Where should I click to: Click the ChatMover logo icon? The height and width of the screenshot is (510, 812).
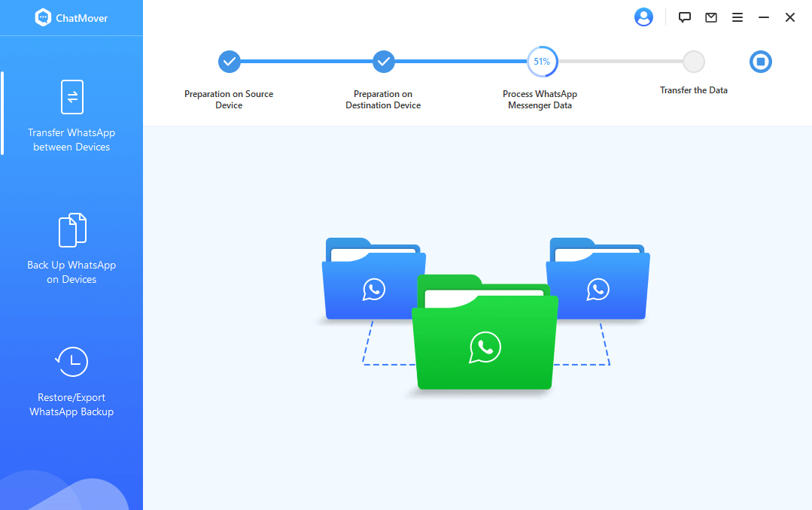[43, 18]
